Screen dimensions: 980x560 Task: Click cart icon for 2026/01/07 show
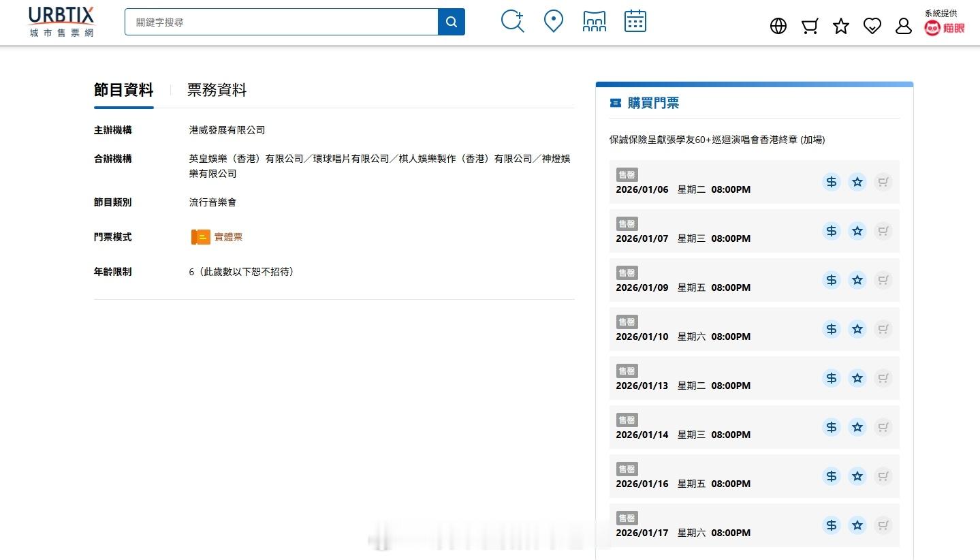(883, 231)
